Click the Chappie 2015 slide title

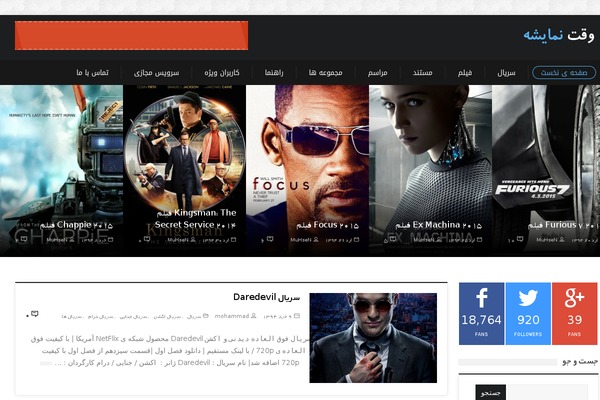[x=76, y=225]
